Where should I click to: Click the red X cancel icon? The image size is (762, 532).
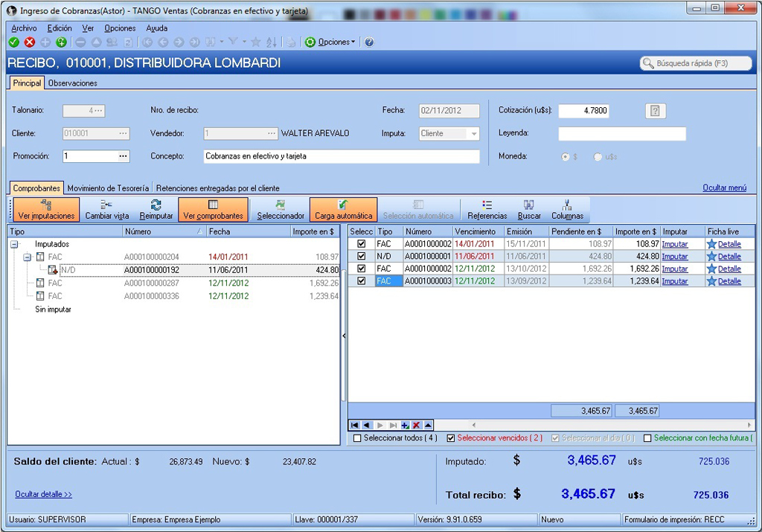click(x=30, y=42)
